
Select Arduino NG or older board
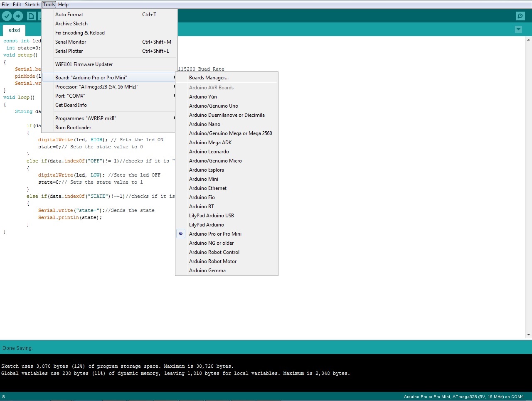point(227,243)
